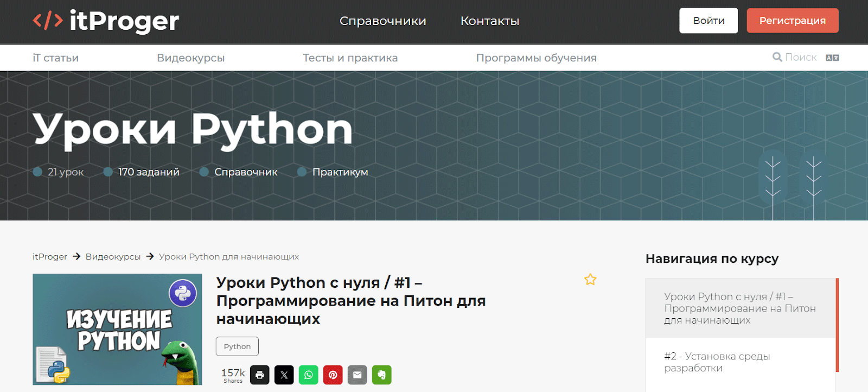This screenshot has height=392, width=868.
Task: Share the lesson on X (Twitter)
Action: [x=284, y=375]
